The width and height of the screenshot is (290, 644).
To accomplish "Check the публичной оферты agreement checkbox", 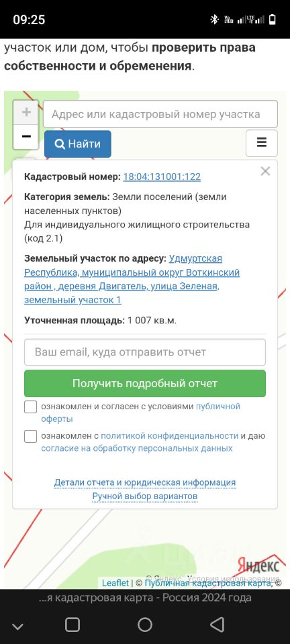I will [x=30, y=407].
